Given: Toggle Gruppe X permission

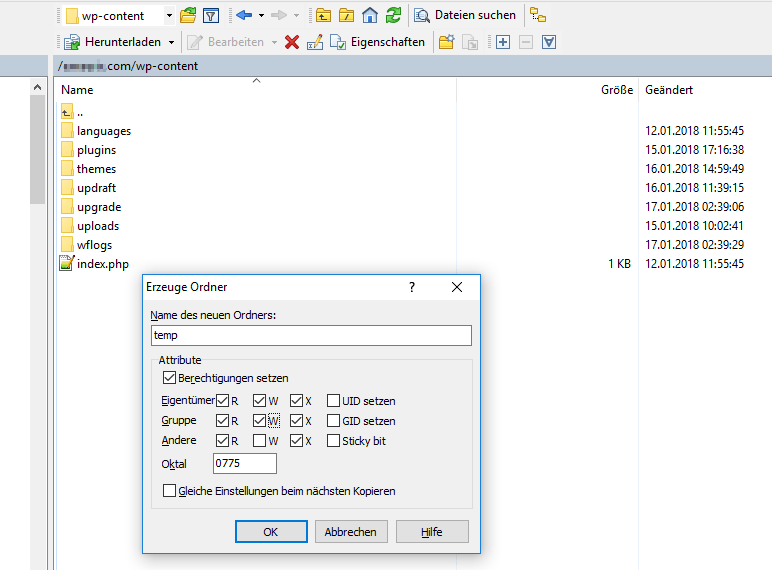Looking at the screenshot, I should (296, 420).
